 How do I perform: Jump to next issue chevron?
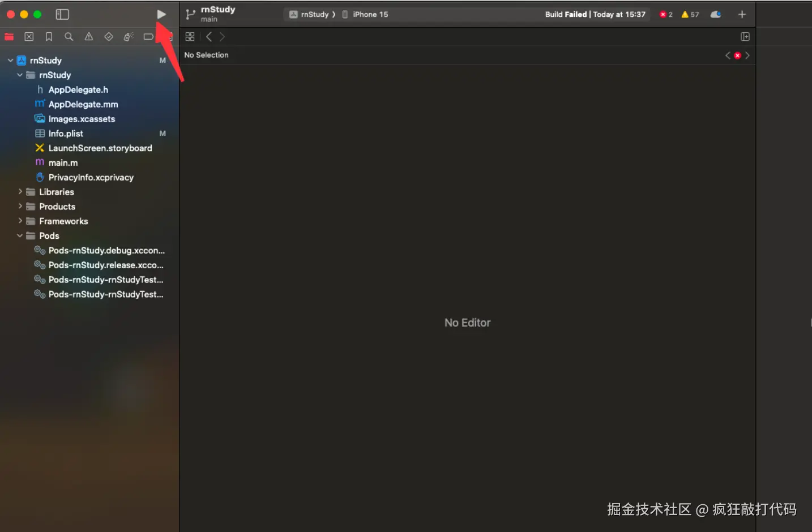(747, 55)
